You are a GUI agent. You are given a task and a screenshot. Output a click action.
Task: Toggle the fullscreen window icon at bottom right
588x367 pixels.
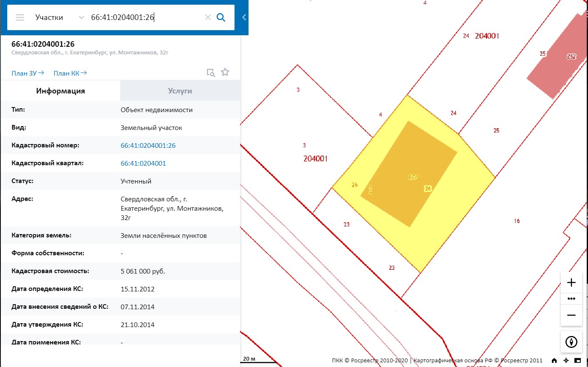pyautogui.click(x=577, y=361)
